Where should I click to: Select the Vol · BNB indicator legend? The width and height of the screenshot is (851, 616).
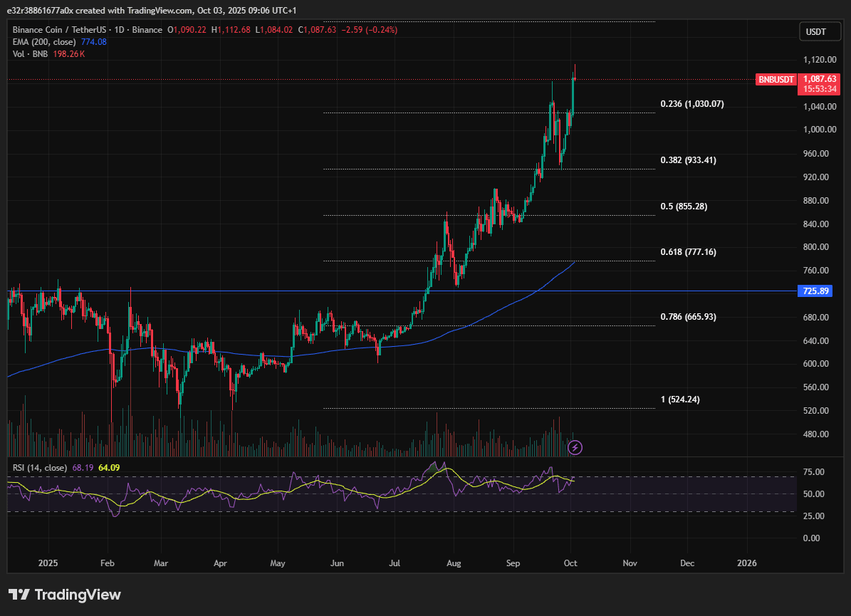(x=30, y=54)
